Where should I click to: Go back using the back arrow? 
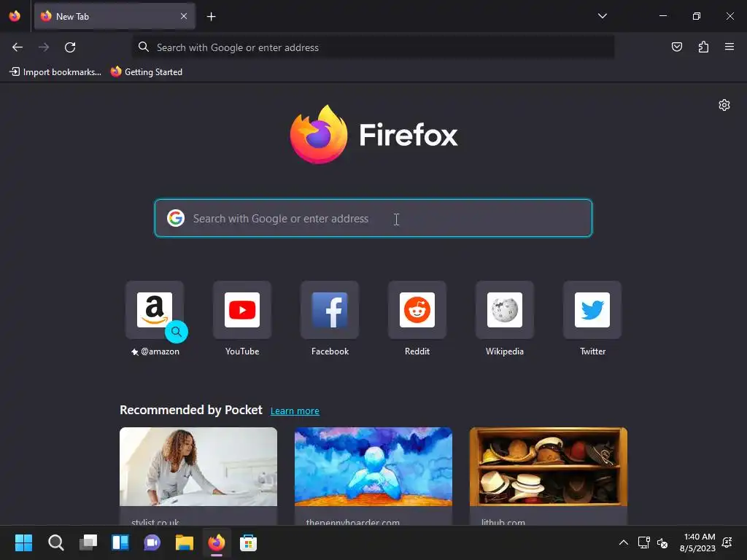tap(18, 47)
